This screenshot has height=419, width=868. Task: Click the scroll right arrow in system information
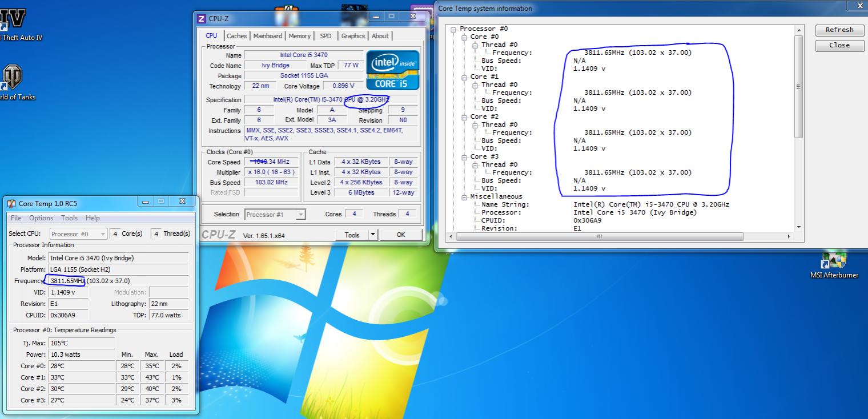(789, 236)
